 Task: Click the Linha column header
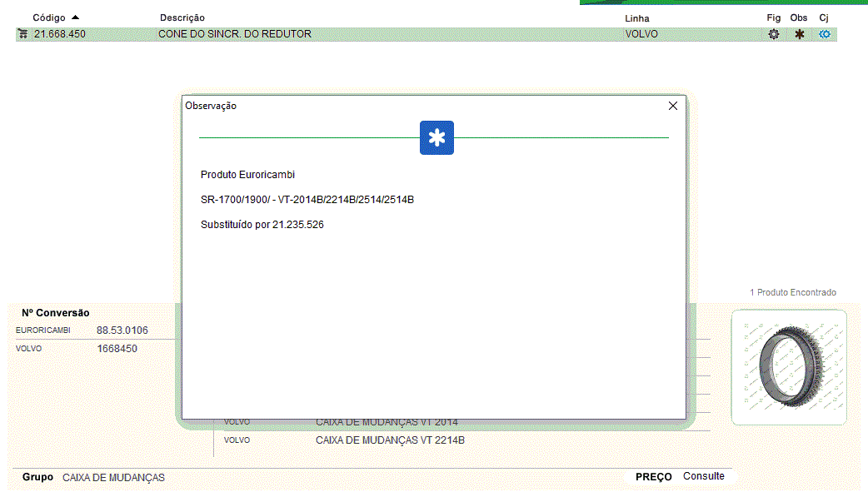tap(636, 18)
